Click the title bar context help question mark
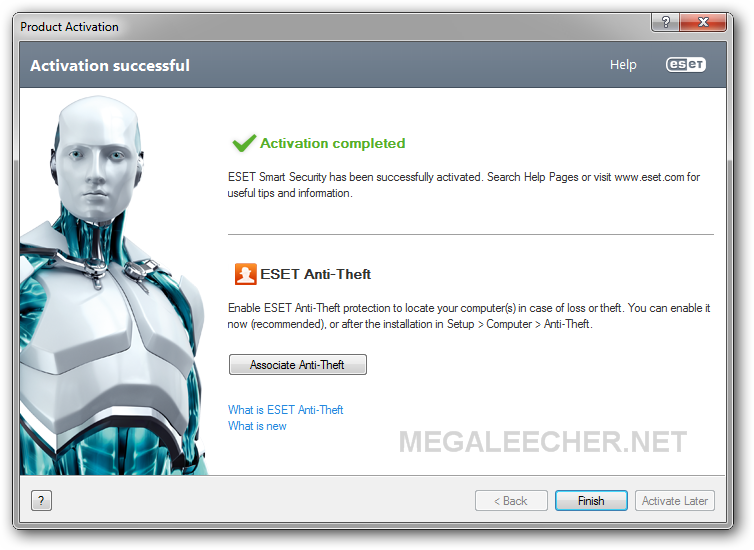 pyautogui.click(x=666, y=22)
